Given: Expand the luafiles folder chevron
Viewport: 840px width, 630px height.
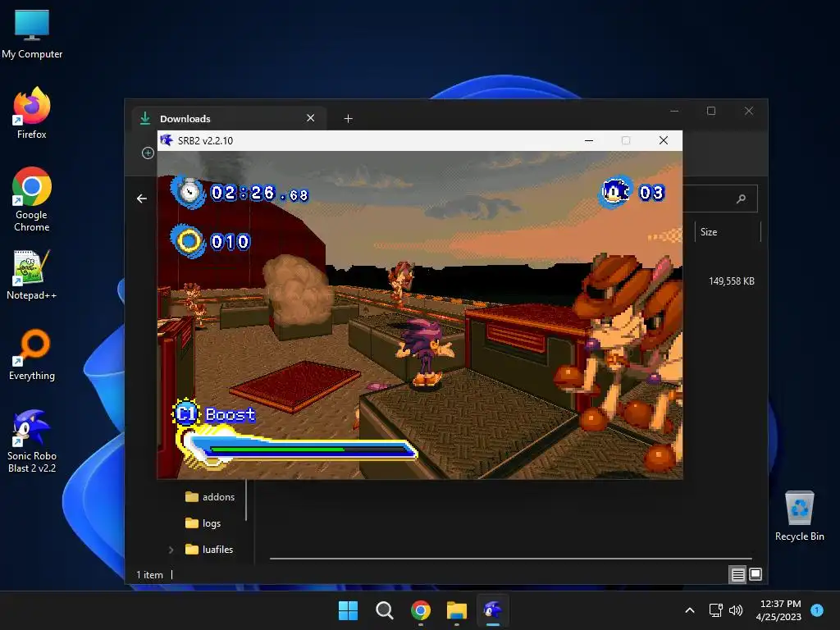Looking at the screenshot, I should (171, 550).
